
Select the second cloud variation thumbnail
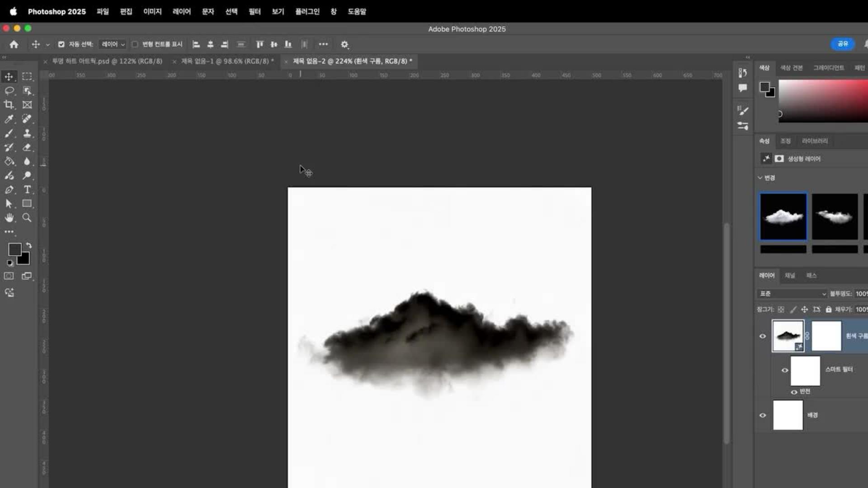pos(835,216)
